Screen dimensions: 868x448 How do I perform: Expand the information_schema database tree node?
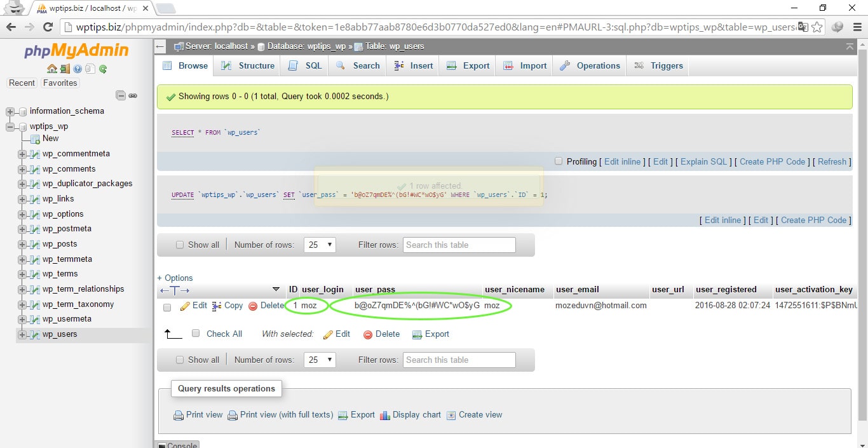coord(10,111)
